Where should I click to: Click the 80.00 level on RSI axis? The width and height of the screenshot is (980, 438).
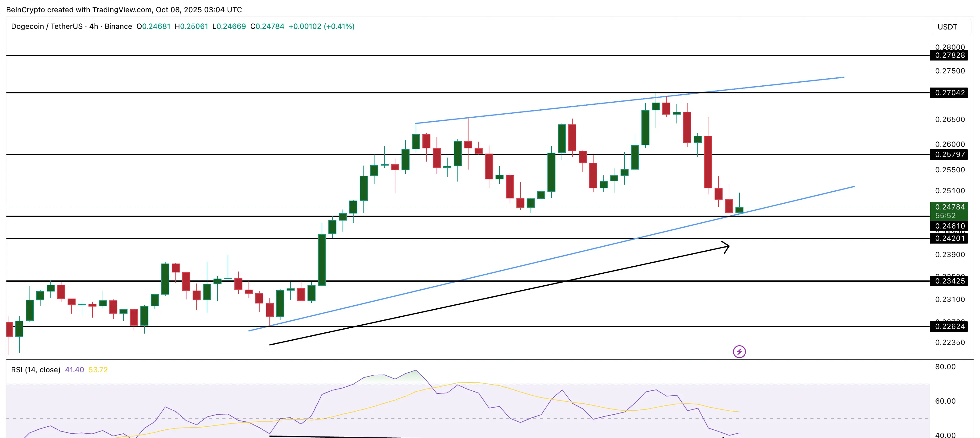pyautogui.click(x=945, y=366)
